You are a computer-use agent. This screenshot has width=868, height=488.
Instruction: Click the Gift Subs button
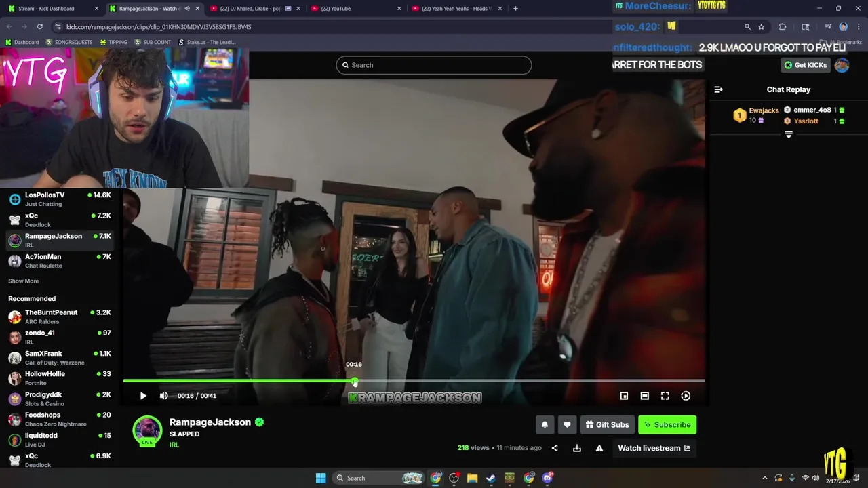click(607, 425)
